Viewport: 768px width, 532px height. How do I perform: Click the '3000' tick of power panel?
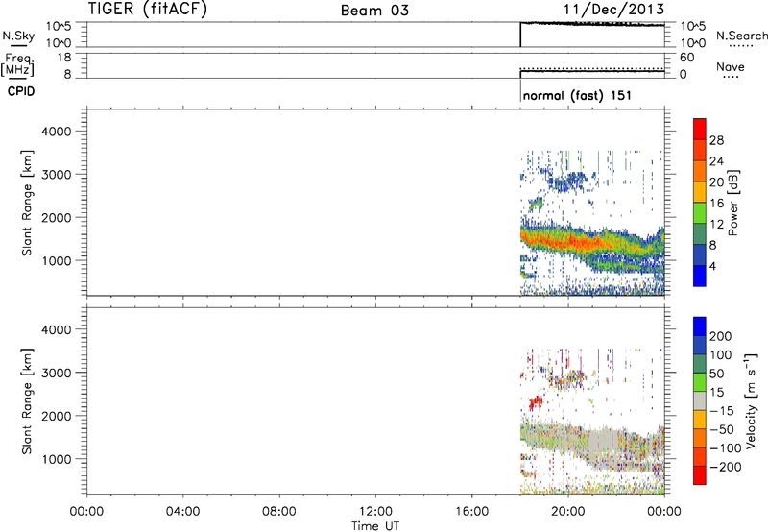[x=56, y=175]
